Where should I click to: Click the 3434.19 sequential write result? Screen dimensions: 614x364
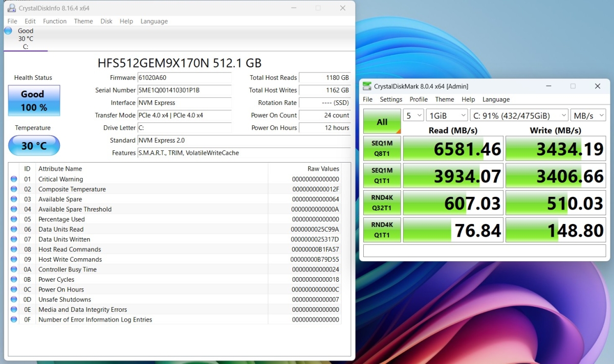pyautogui.click(x=556, y=148)
